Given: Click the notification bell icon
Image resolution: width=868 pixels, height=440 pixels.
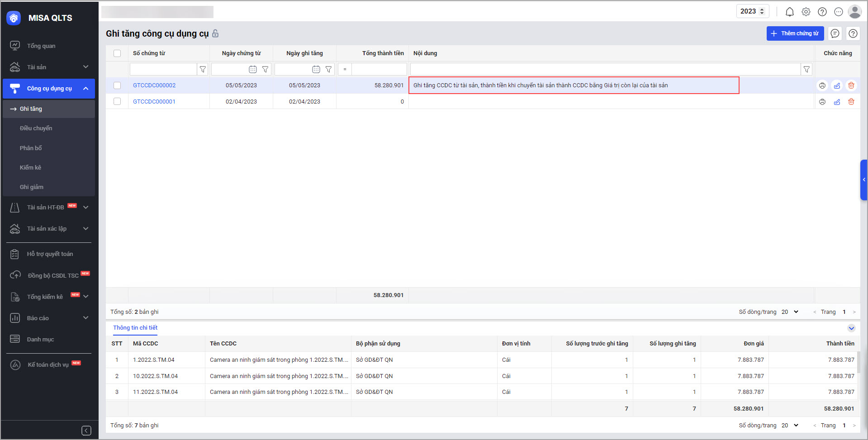Looking at the screenshot, I should tap(789, 12).
